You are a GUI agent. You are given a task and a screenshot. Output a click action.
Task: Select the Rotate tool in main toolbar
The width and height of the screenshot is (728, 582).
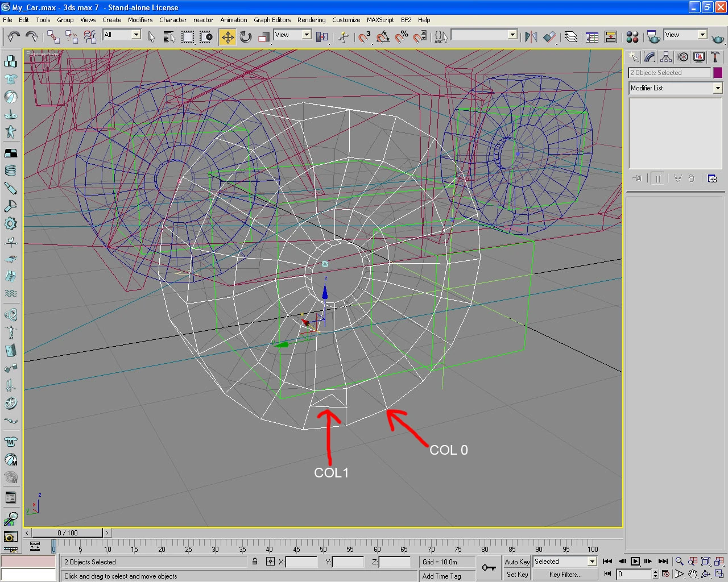pos(246,37)
